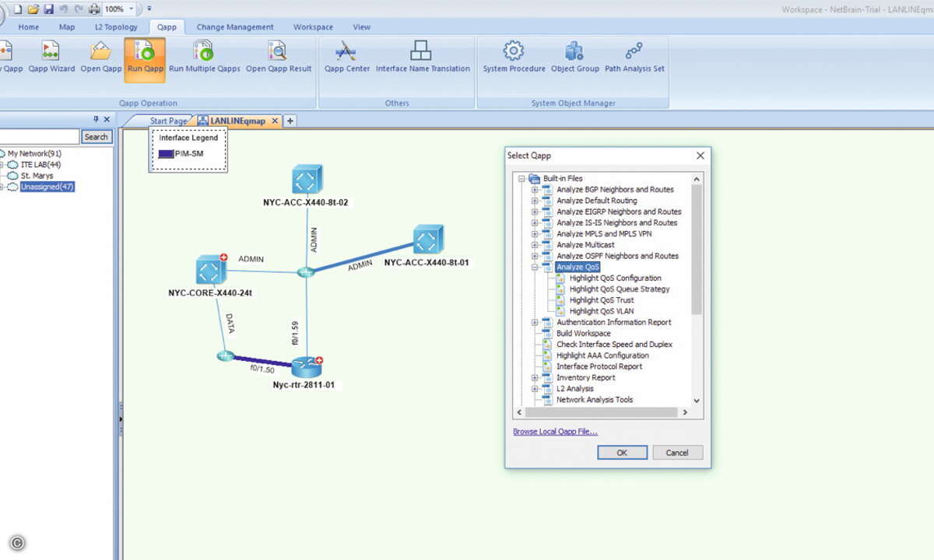Expand Authentication Information Report node

coord(535,322)
